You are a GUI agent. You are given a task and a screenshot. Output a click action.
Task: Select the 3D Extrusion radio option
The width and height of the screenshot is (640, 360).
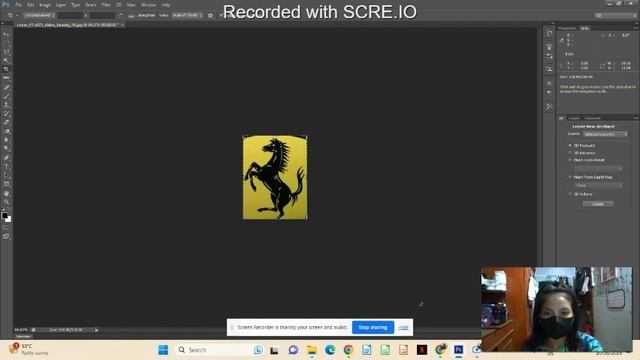[570, 153]
